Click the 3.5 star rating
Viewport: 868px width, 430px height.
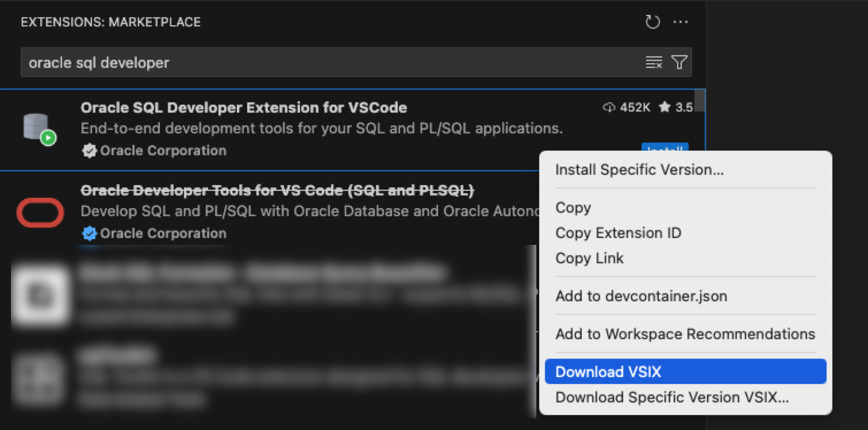pos(676,107)
